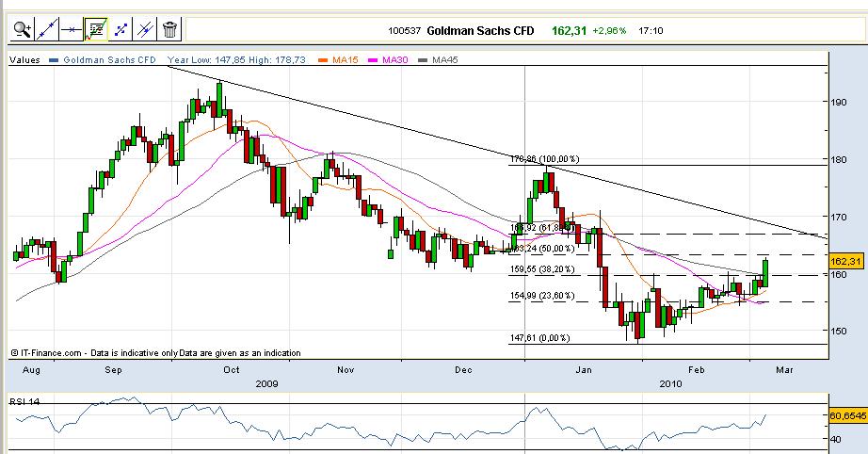Select the trend line drawing tool
This screenshot has height=454, width=868.
click(x=46, y=29)
